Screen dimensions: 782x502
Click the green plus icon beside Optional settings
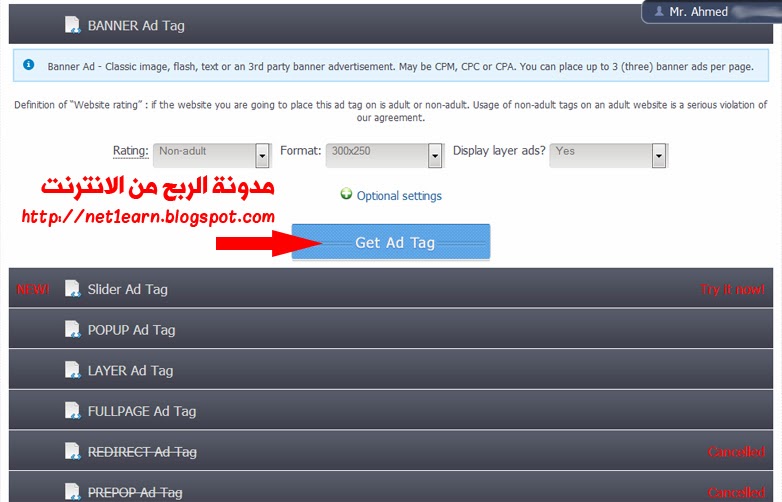pos(346,193)
